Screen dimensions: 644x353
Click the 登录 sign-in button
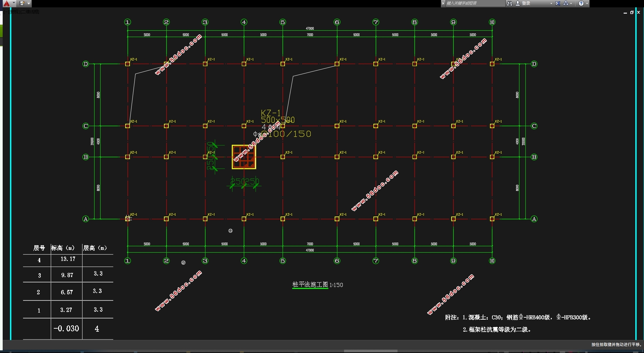(526, 3)
